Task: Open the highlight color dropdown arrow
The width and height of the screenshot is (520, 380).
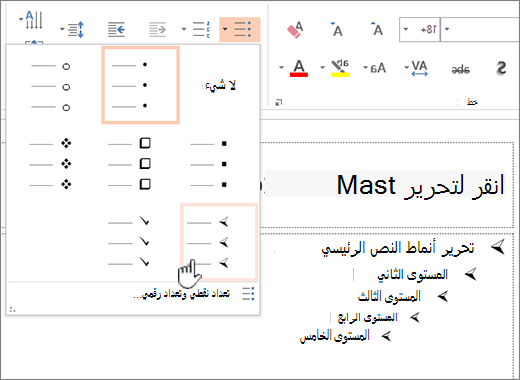Action: [x=322, y=68]
